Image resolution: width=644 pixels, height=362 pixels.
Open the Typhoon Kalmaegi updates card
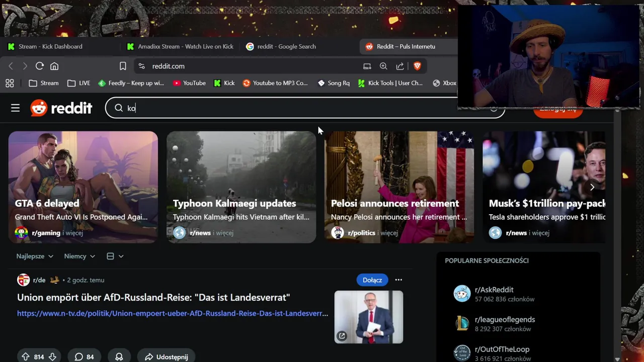242,187
